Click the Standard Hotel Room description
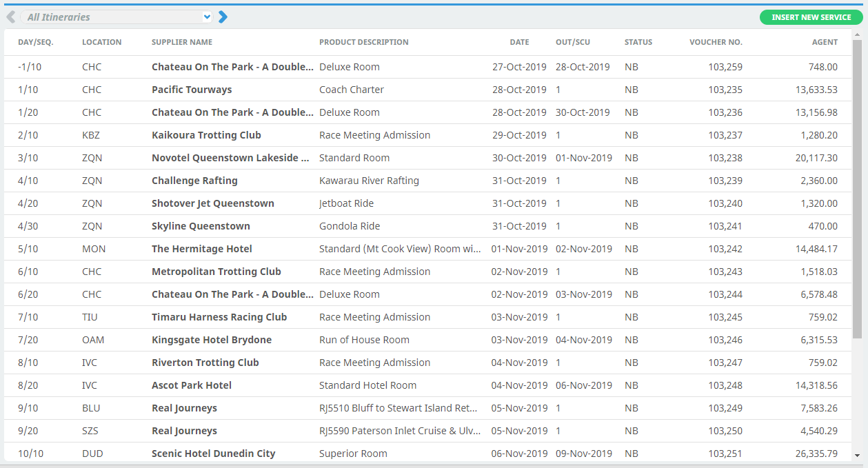868x468 pixels. pyautogui.click(x=368, y=385)
